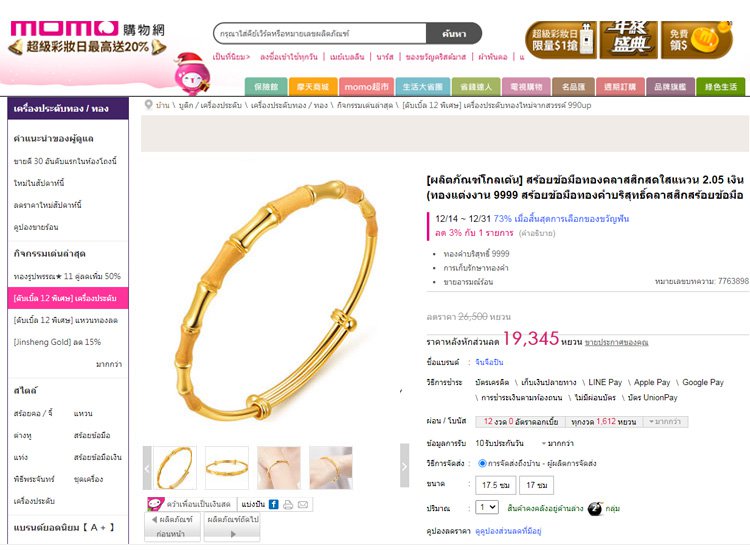
Task: Click the email envelope share icon
Action: point(303,504)
